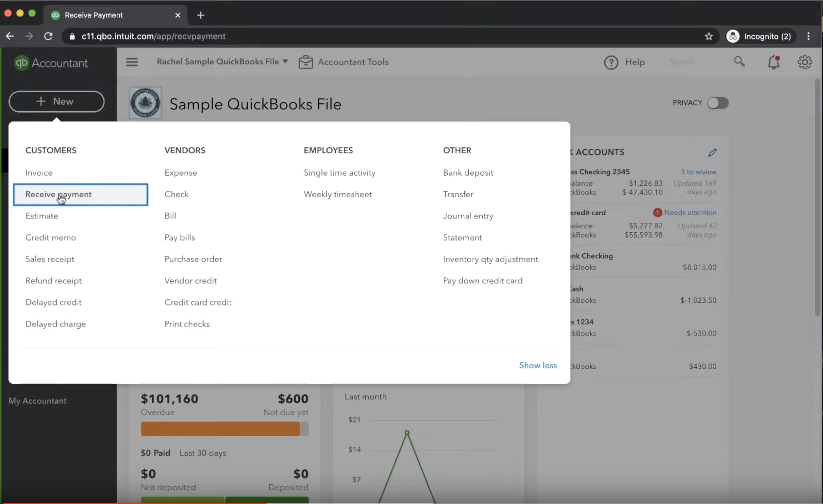Screen dimensions: 823x504
Task: Open Delayed charge entry
Action: [x=55, y=324]
